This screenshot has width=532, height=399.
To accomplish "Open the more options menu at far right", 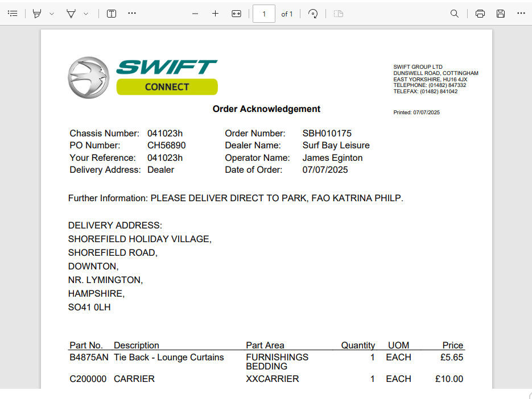I will click(x=521, y=13).
